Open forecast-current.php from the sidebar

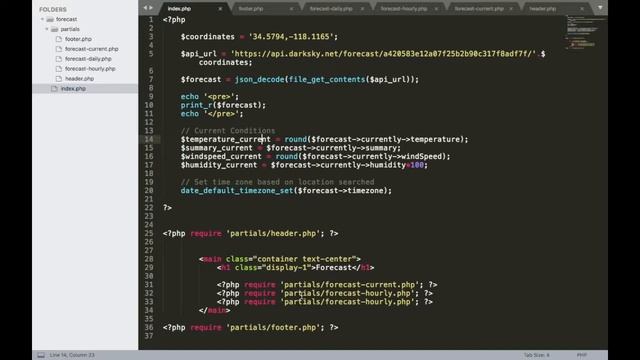coord(92,49)
